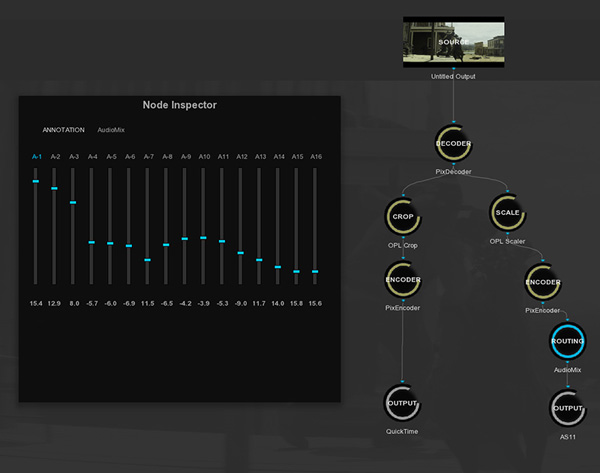The image size is (600, 473).
Task: Select the OUTPUT node labeled QuickTime
Action: 402,403
